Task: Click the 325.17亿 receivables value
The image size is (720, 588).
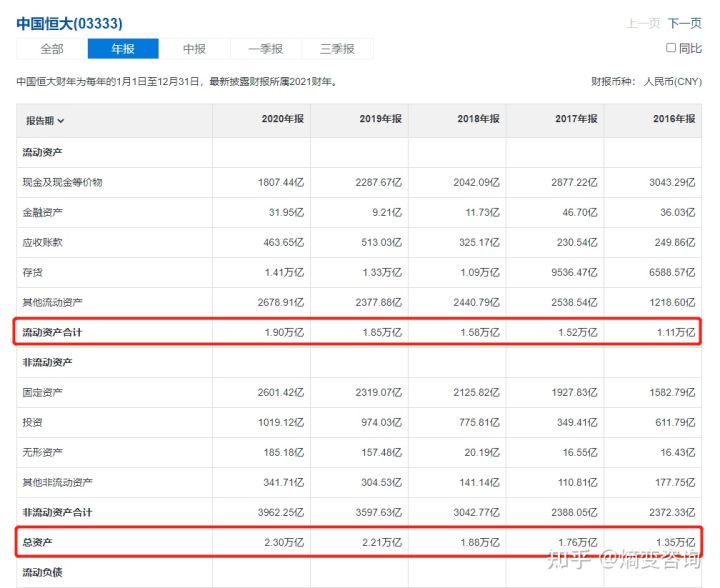Action: click(479, 242)
